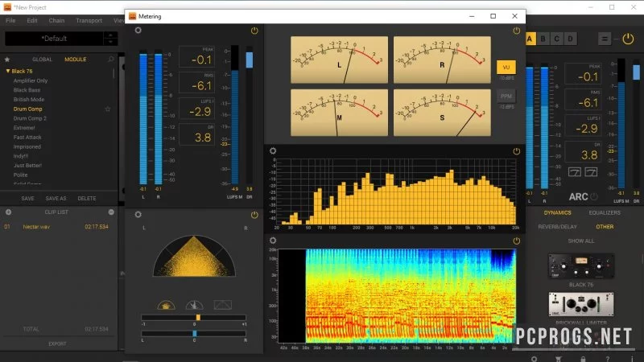The image size is (644, 362).
Task: Click the right VU meter mini icon under DR readout
Action: (x=591, y=172)
